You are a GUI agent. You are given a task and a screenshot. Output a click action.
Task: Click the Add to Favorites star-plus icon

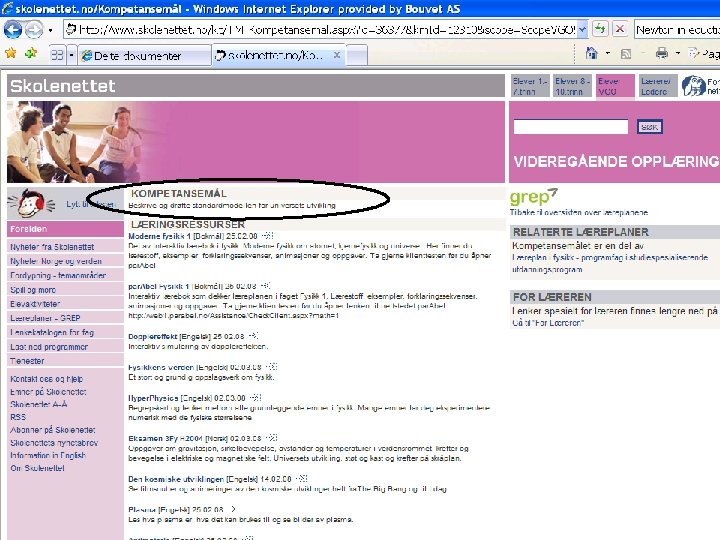point(31,54)
